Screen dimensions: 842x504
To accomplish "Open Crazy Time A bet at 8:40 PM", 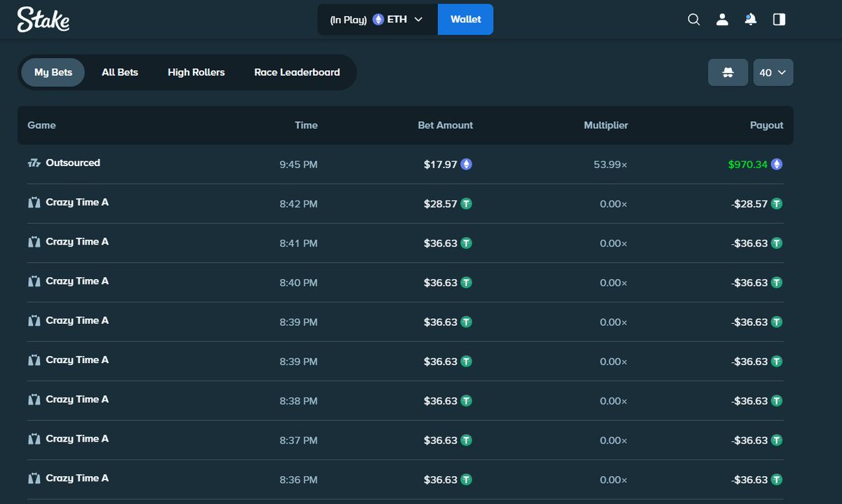I will tap(77, 280).
